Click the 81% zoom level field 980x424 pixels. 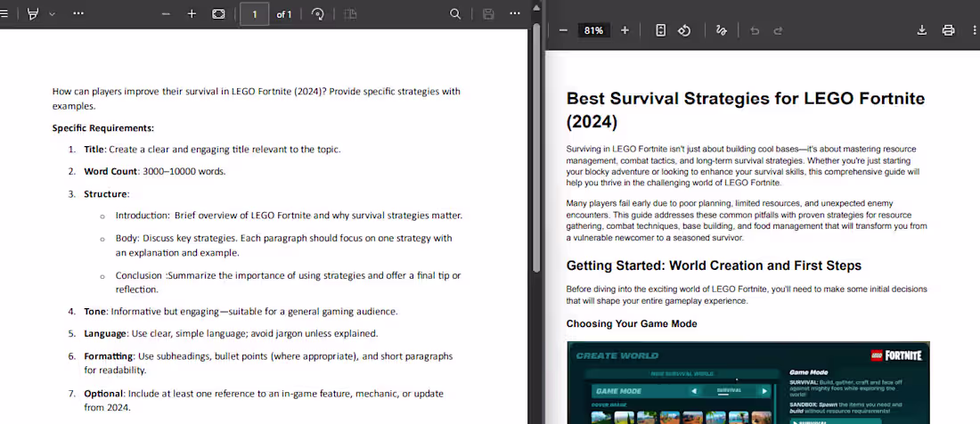pos(593,30)
